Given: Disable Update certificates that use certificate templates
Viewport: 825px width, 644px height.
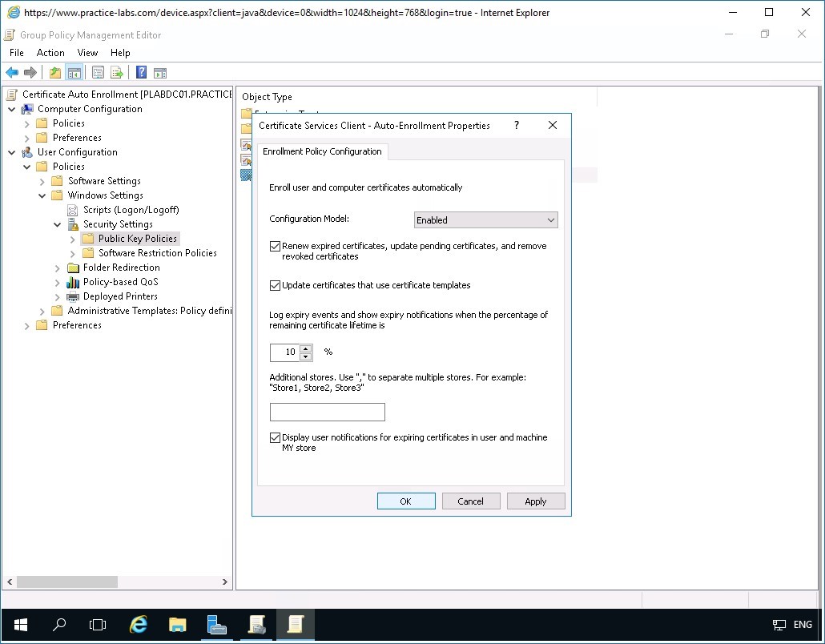Looking at the screenshot, I should (275, 285).
